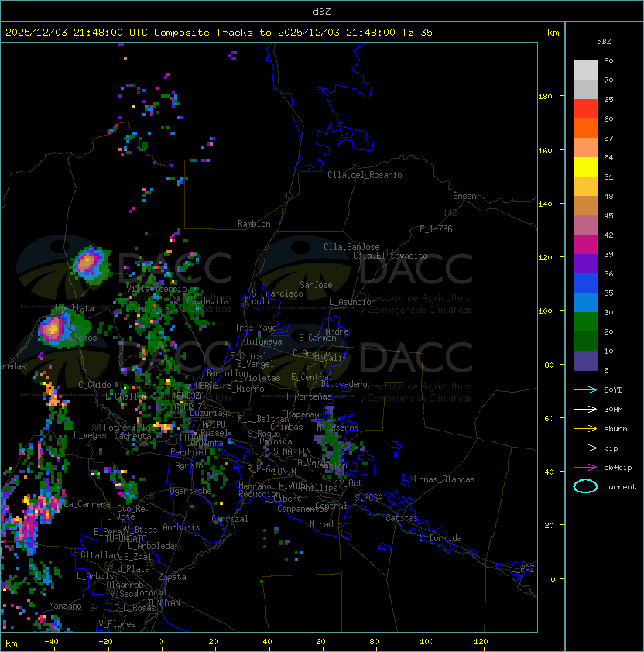Click the 'current' legend label
644x652 pixels.
620,487
